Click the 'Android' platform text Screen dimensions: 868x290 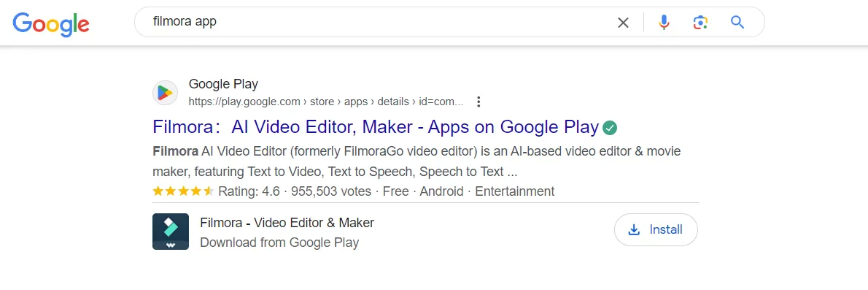pos(441,192)
